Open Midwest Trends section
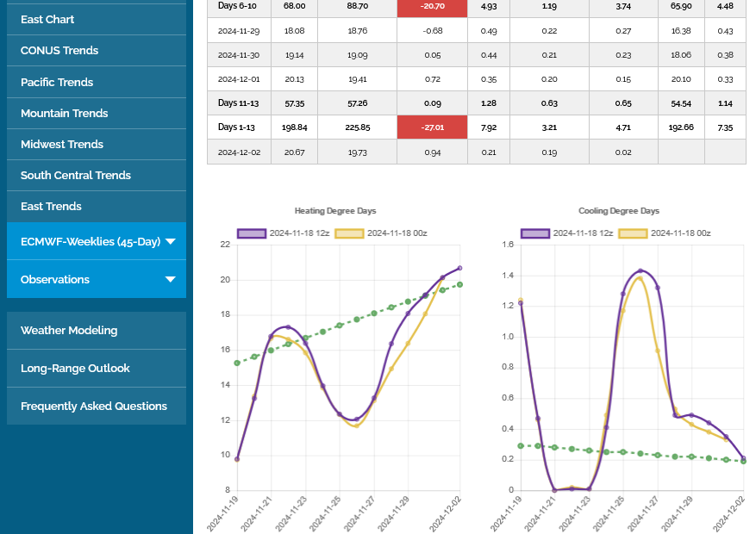Screen dimensions: 756x534 62,145
